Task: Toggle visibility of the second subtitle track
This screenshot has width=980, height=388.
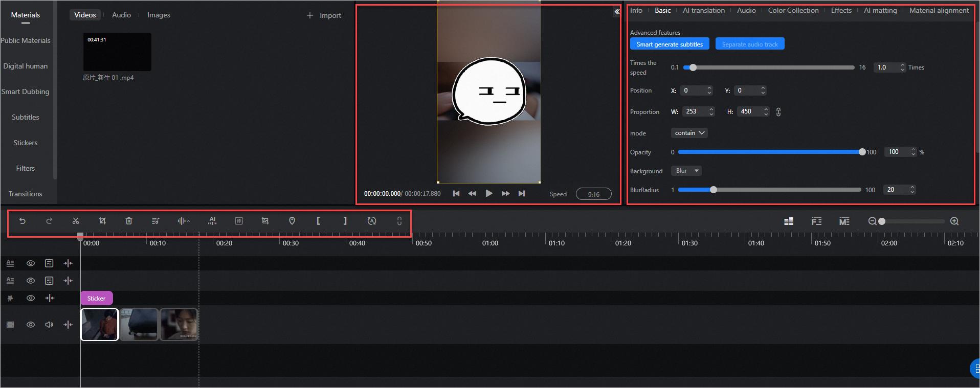Action: (31, 281)
